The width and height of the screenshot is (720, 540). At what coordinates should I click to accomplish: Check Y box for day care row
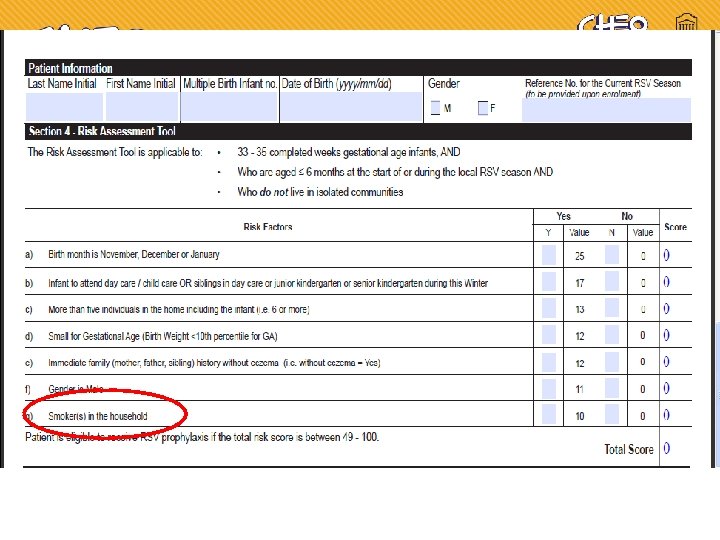point(549,281)
